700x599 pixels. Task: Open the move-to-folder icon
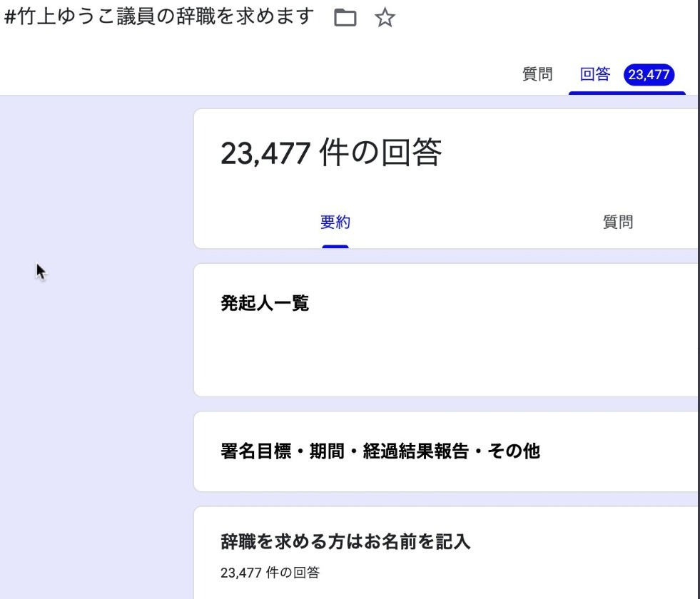pos(345,18)
